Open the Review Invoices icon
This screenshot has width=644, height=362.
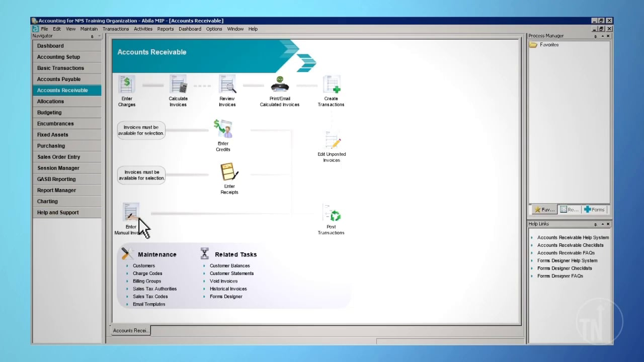tap(227, 84)
